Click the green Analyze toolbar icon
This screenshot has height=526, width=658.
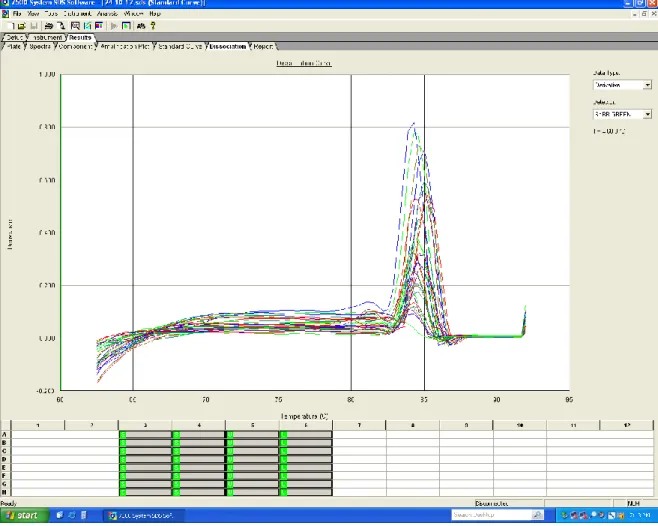(126, 26)
